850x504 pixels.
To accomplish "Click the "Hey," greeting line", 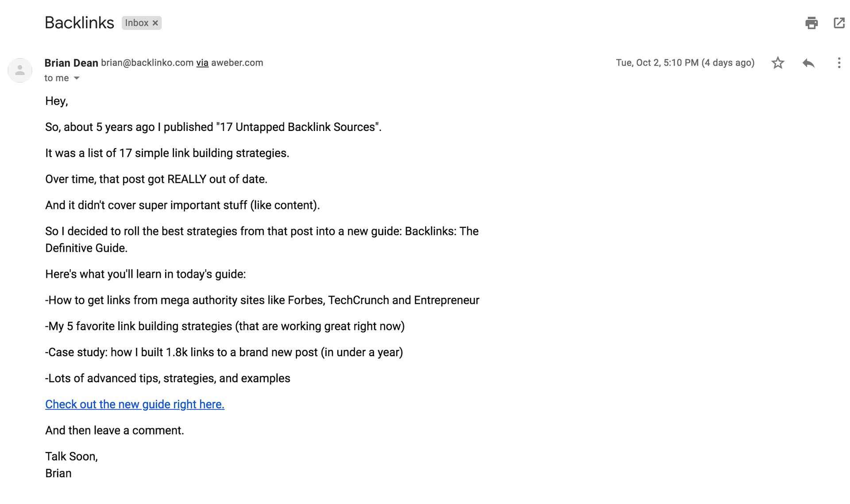I will 57,101.
